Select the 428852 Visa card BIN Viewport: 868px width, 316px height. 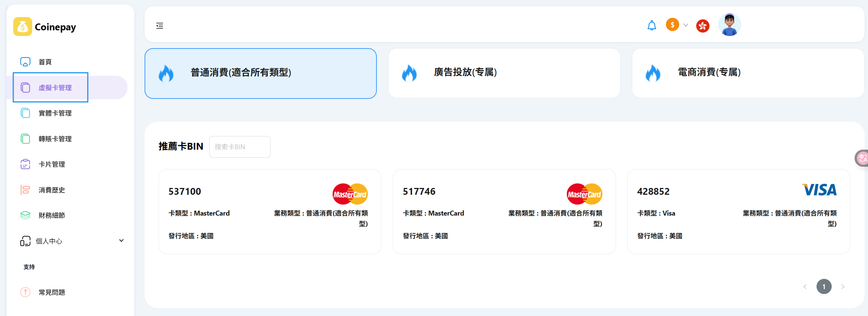click(x=738, y=211)
